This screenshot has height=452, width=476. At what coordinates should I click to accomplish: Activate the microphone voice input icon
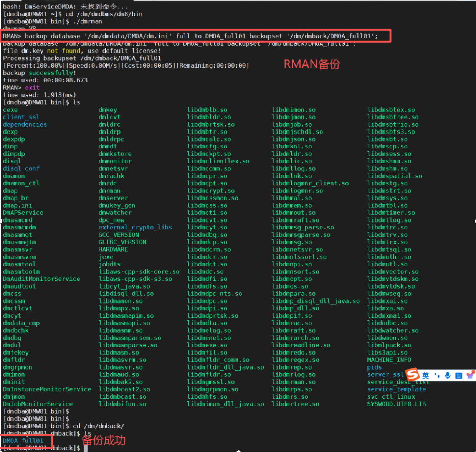[448, 375]
